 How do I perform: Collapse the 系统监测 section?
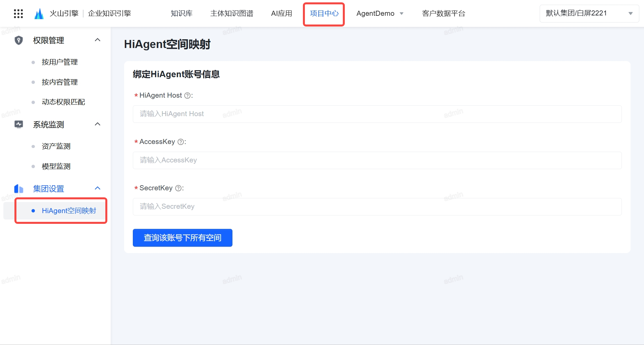(x=98, y=124)
